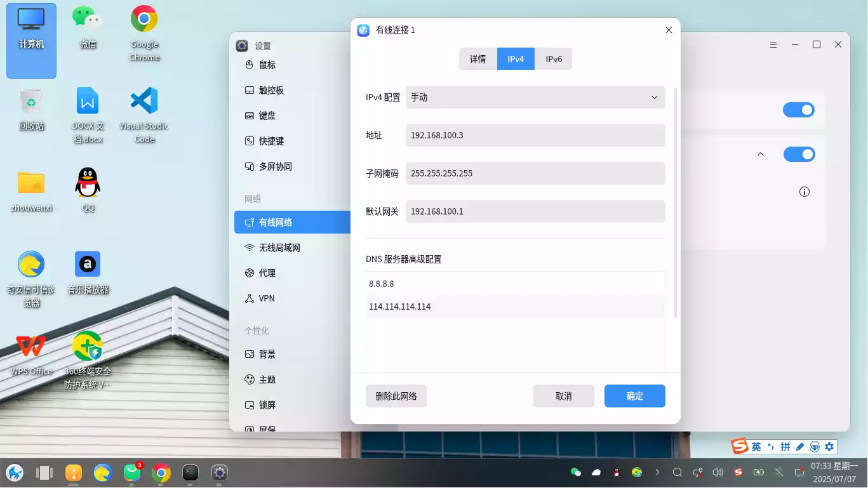
Task: Click 删除此网络 button
Action: (396, 396)
